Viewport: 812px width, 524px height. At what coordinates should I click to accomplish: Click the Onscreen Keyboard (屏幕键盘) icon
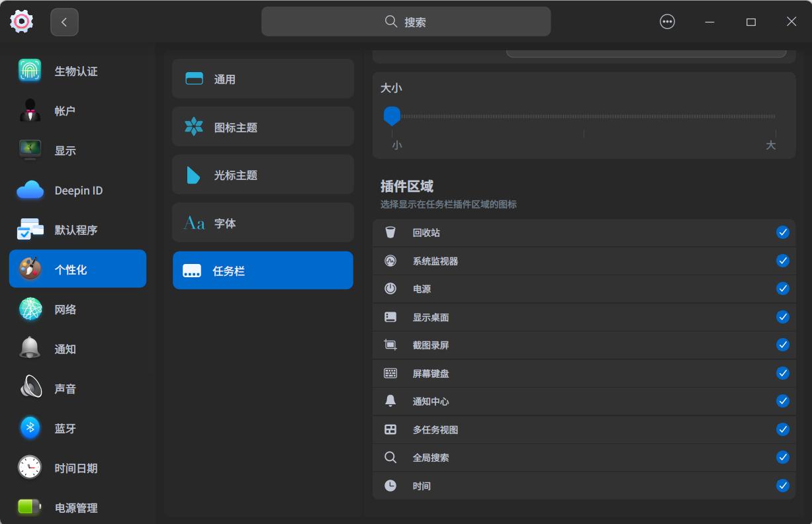click(x=390, y=373)
